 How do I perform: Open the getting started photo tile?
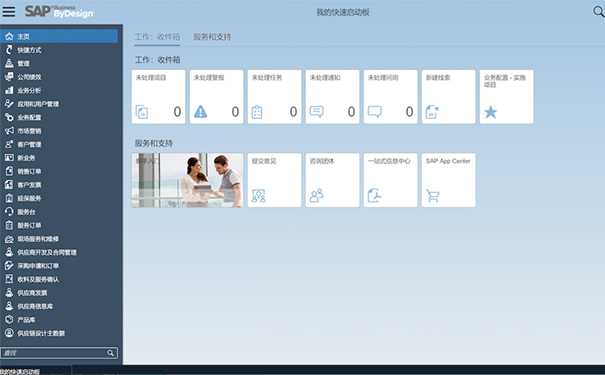tap(187, 180)
